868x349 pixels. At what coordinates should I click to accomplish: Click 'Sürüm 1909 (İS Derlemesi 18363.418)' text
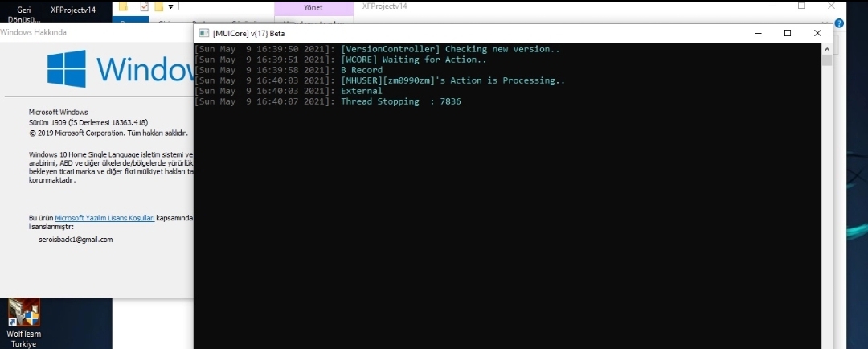[88, 122]
